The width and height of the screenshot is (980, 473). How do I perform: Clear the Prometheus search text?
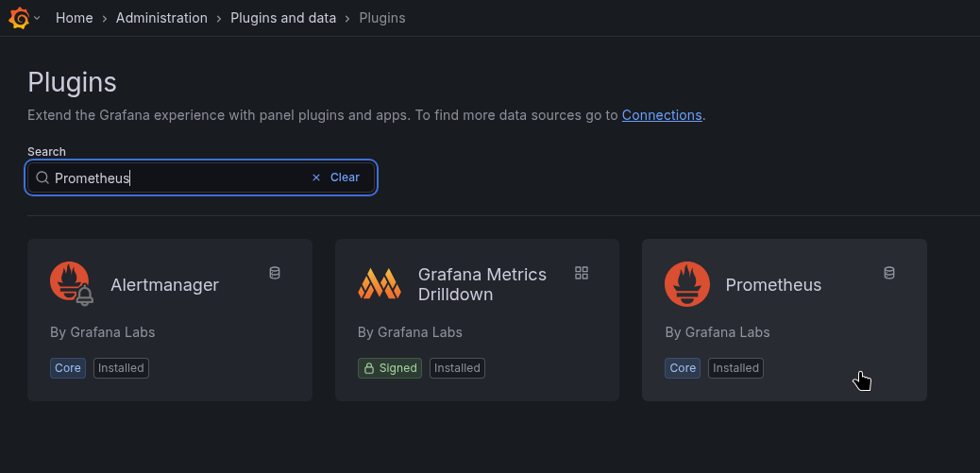336,177
